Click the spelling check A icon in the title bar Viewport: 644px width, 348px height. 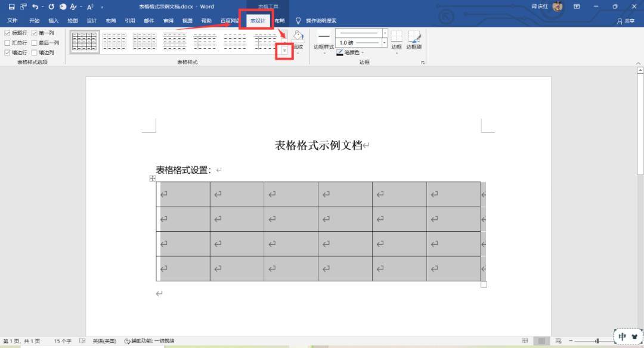tap(73, 7)
